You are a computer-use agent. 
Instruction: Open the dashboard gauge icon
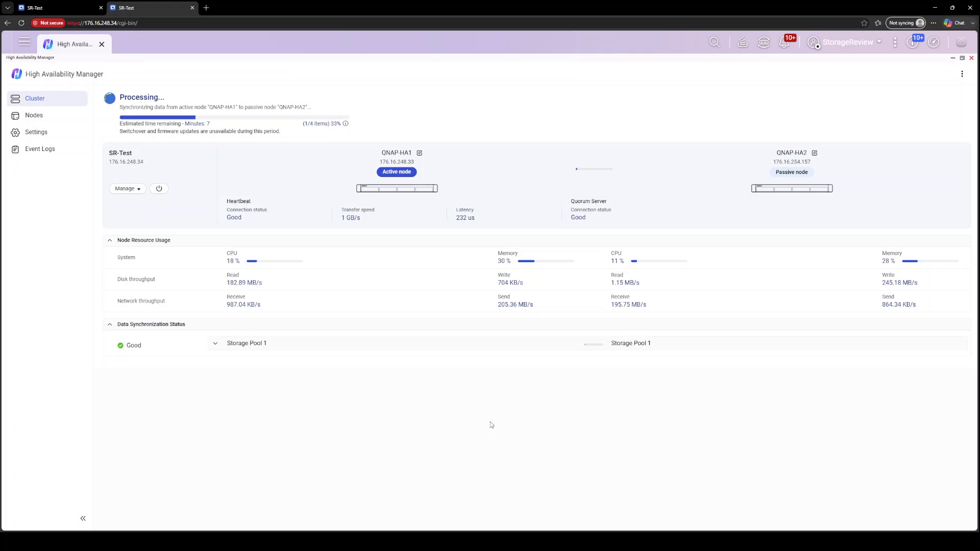coord(934,42)
